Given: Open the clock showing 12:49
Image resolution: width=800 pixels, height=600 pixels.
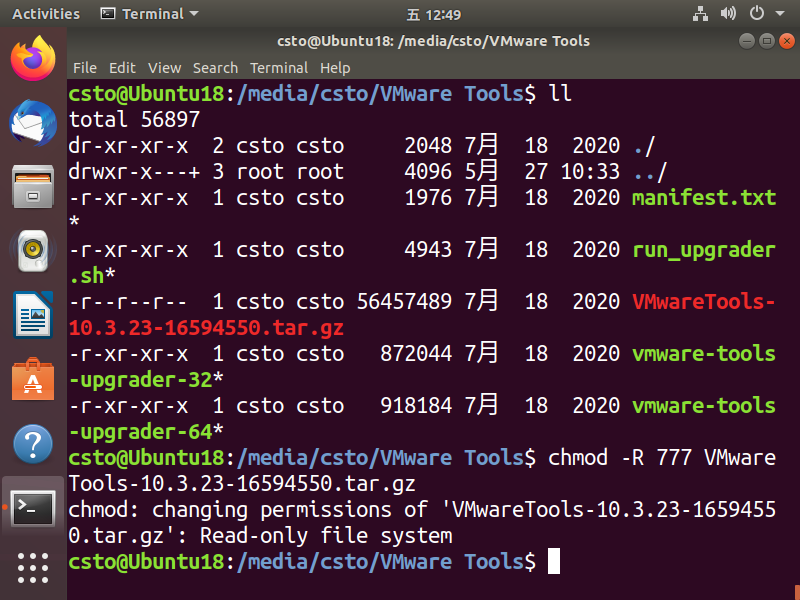Looking at the screenshot, I should (x=434, y=15).
